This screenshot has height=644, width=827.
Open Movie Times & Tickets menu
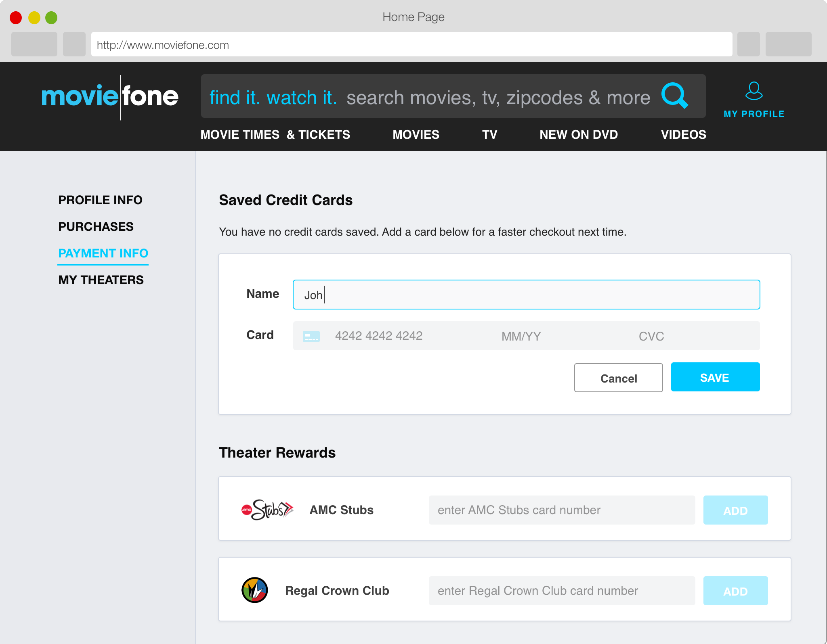[275, 135]
